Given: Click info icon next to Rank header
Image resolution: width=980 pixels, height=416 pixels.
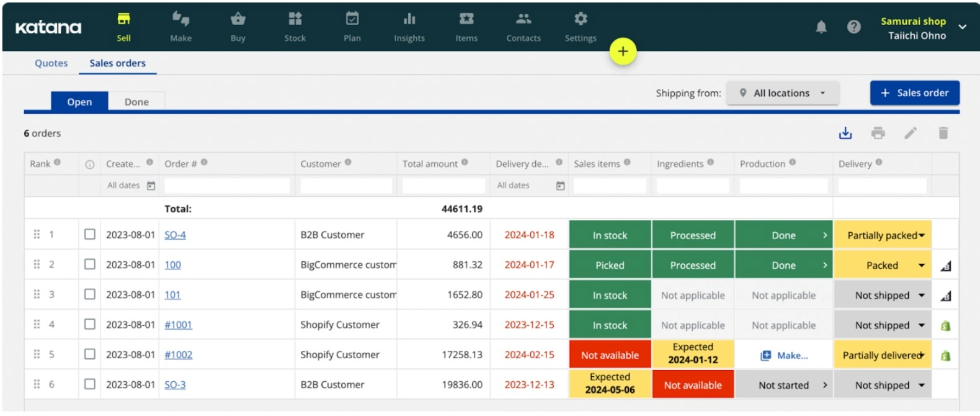Looking at the screenshot, I should [x=57, y=162].
